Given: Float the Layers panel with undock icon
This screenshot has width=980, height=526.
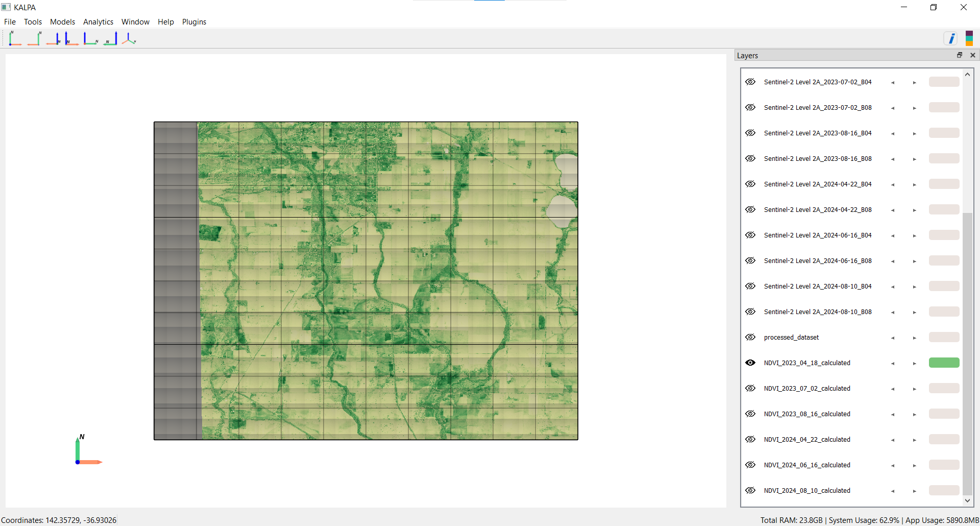Looking at the screenshot, I should click(x=960, y=55).
